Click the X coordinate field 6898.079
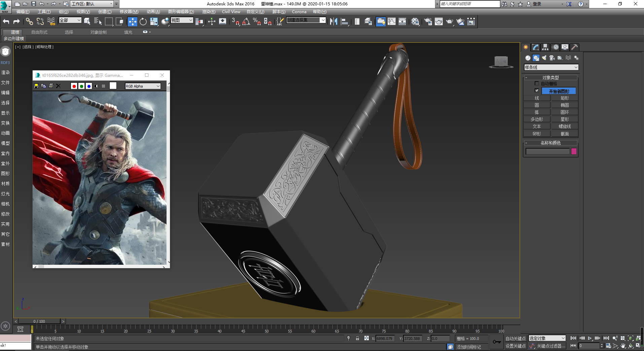Viewport: 644px width, 351px height. [386, 339]
